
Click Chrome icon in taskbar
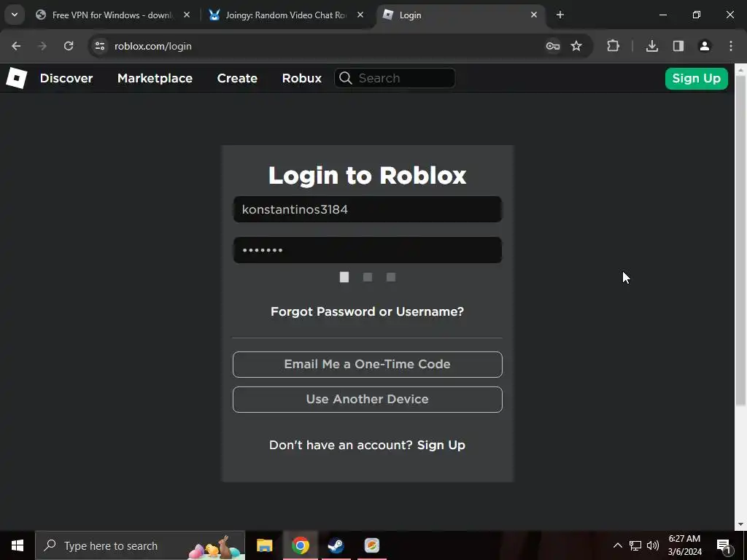pyautogui.click(x=300, y=545)
